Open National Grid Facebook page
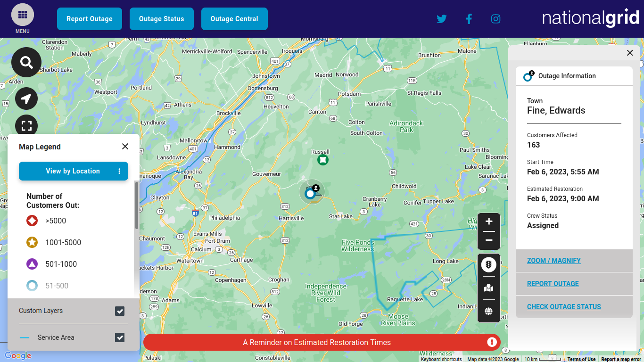This screenshot has height=362, width=644. [469, 19]
